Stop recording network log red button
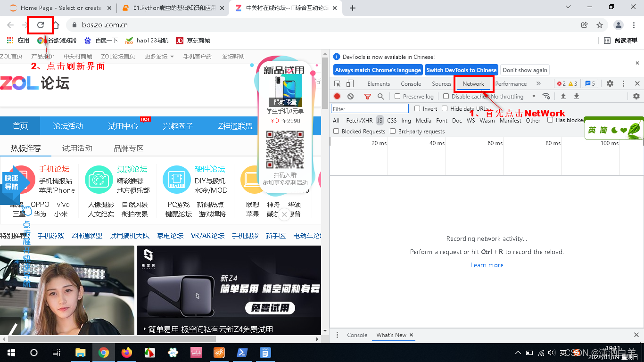The height and width of the screenshot is (362, 644). (x=337, y=96)
